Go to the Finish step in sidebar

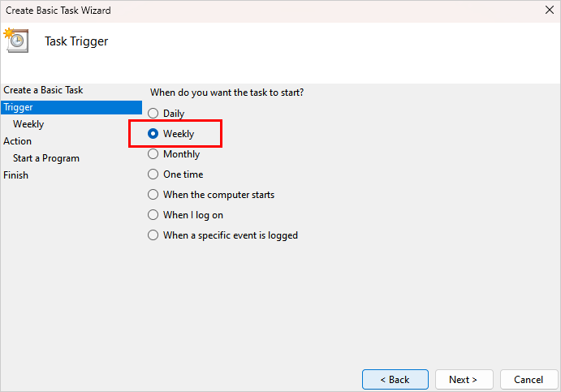coord(15,175)
